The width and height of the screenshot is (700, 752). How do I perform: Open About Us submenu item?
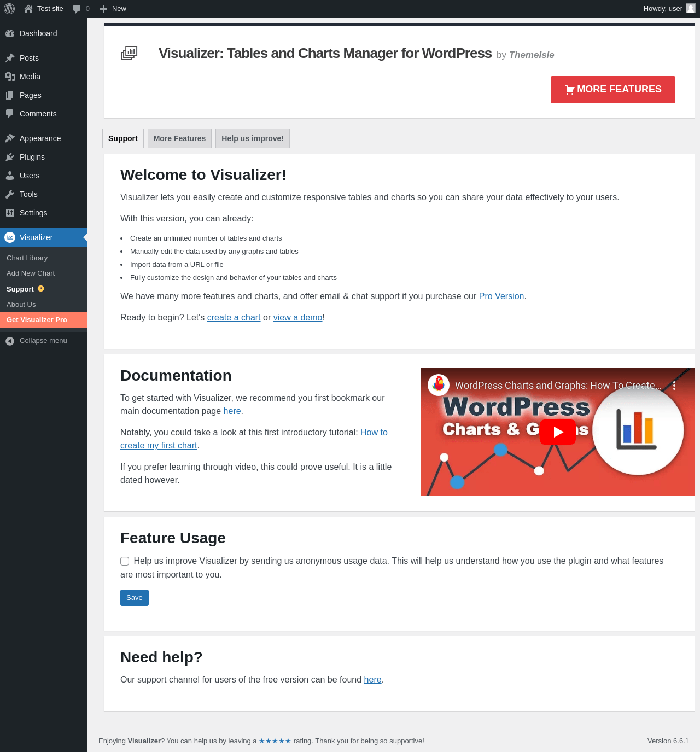pos(44,305)
